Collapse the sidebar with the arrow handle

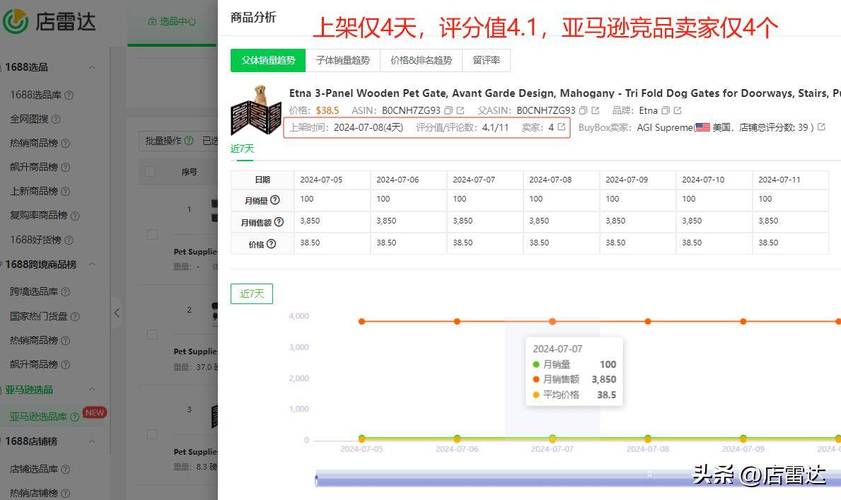pyautogui.click(x=116, y=313)
